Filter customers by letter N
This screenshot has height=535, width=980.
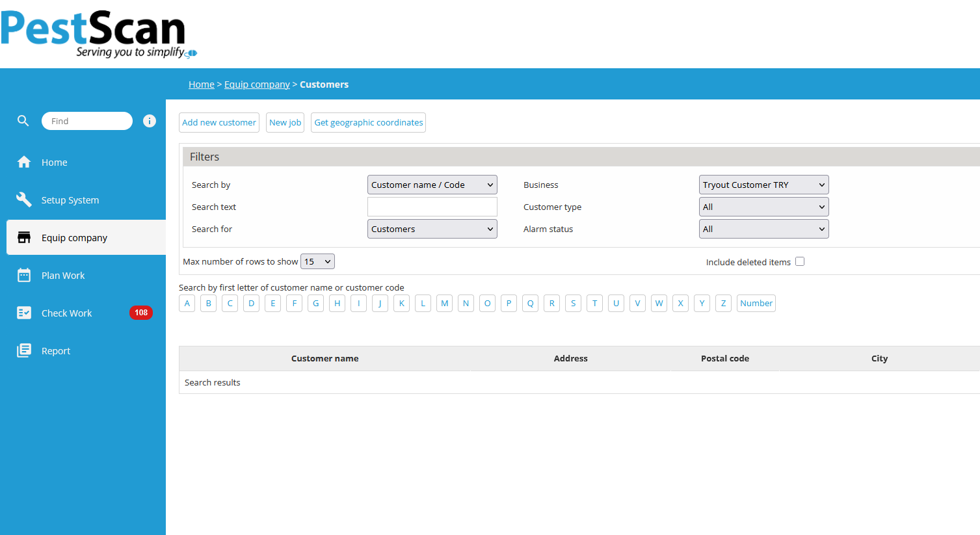(x=466, y=303)
